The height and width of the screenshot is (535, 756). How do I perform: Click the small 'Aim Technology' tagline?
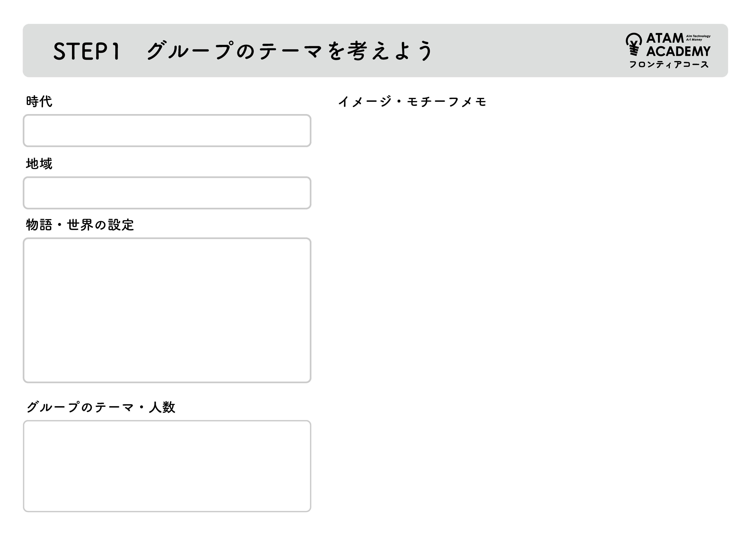698,36
